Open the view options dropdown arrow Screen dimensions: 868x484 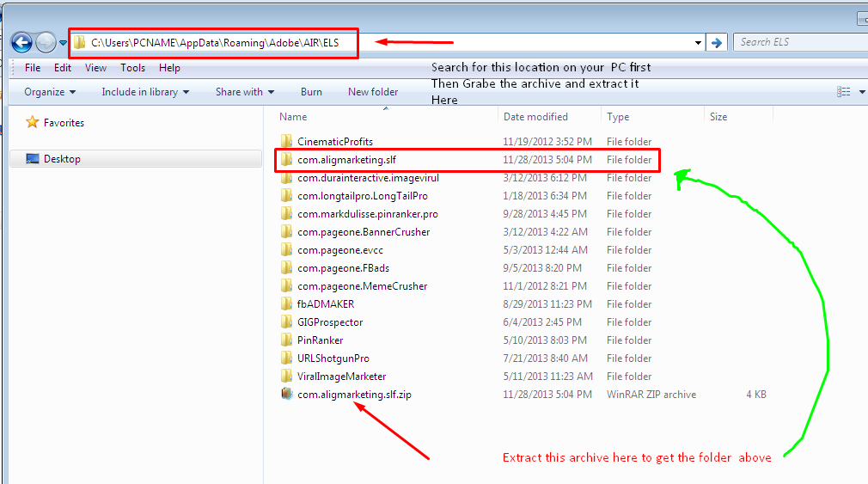click(x=862, y=92)
